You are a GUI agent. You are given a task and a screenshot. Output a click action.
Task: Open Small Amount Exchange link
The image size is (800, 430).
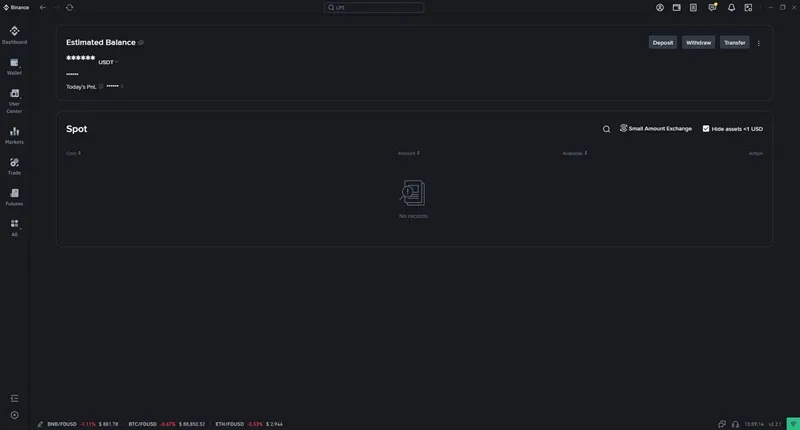656,129
